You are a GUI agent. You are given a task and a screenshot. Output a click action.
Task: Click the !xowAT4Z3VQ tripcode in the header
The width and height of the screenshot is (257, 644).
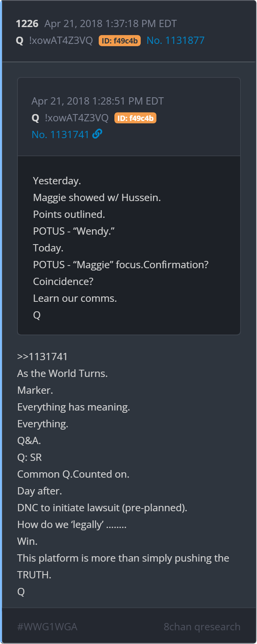(61, 40)
